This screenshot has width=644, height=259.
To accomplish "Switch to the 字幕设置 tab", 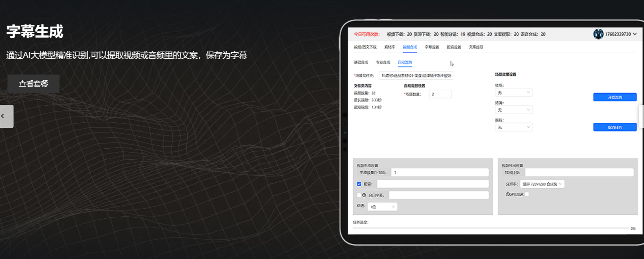I will click(432, 47).
